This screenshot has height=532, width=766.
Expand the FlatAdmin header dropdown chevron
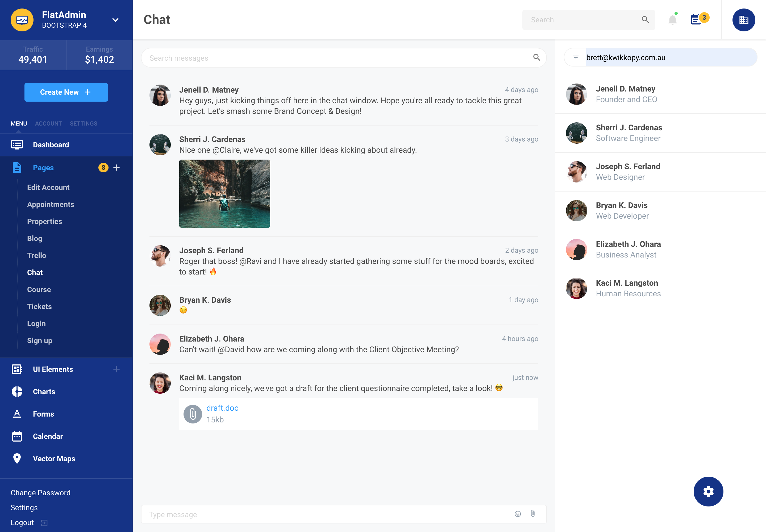click(115, 20)
